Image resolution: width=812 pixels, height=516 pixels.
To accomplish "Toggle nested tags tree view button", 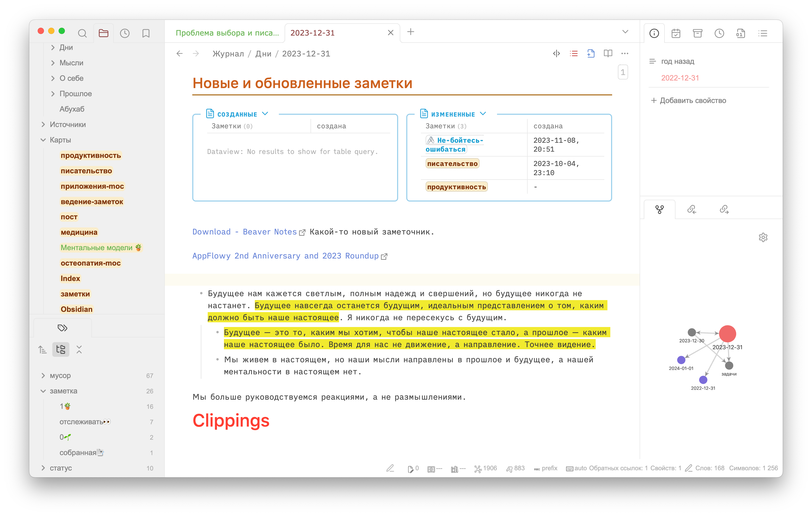I will coord(61,349).
